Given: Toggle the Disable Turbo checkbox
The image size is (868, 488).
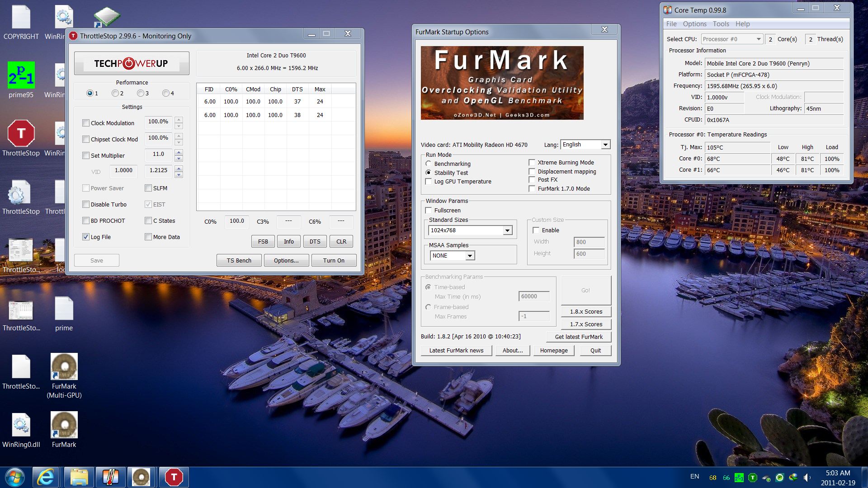Looking at the screenshot, I should [x=86, y=204].
